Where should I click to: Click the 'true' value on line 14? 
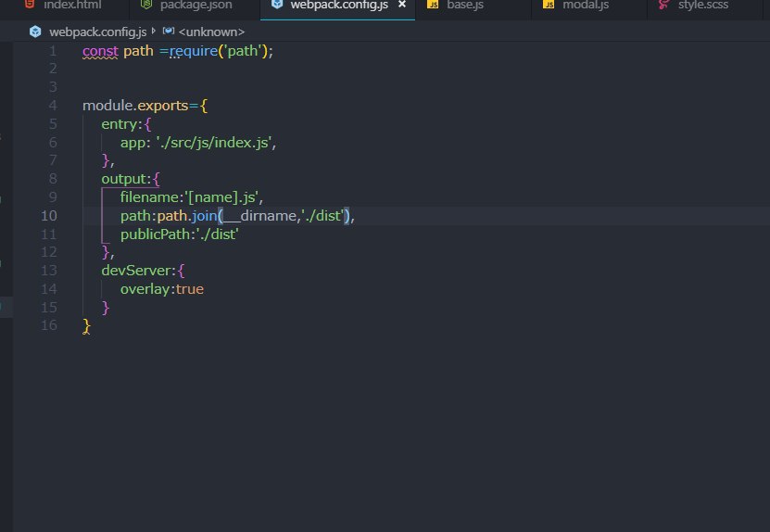(190, 289)
